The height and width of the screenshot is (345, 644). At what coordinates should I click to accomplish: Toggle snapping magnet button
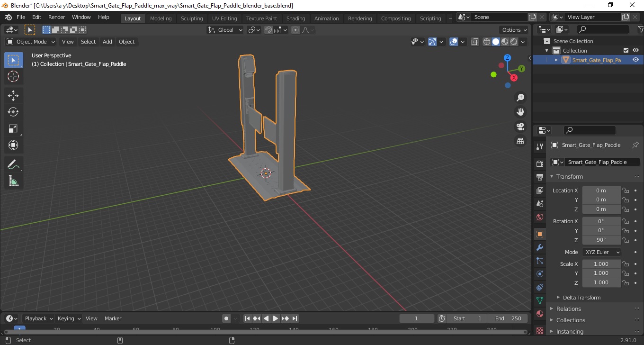pos(268,30)
